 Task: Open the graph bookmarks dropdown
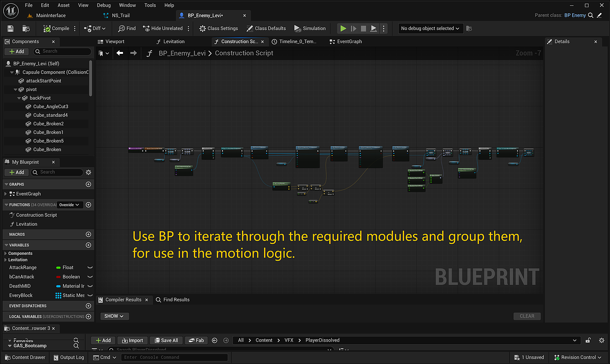pyautogui.click(x=104, y=53)
